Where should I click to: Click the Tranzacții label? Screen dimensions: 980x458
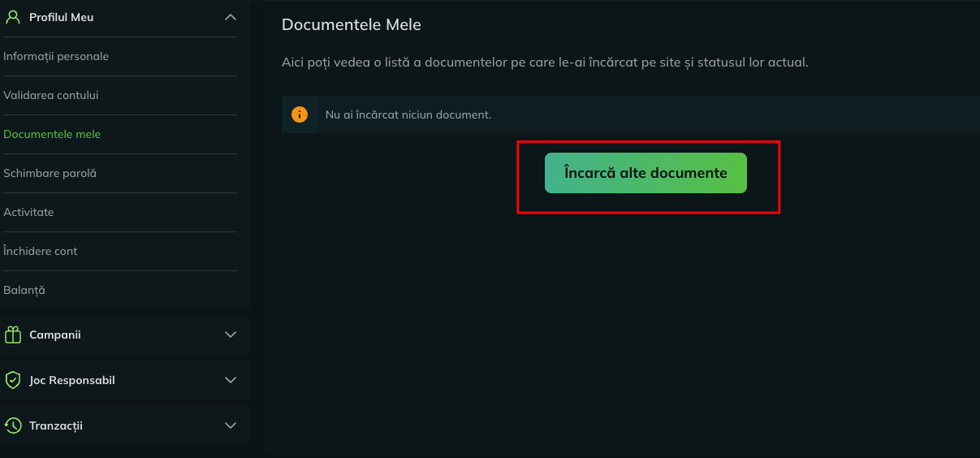pos(56,426)
